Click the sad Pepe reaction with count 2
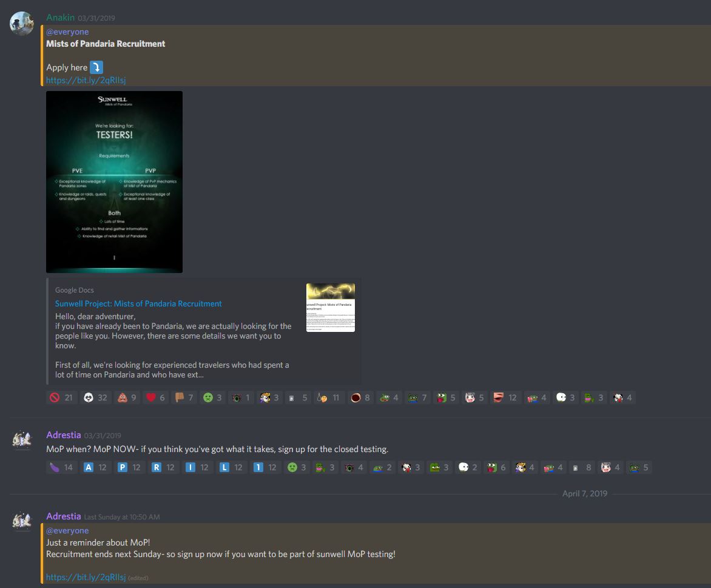Viewport: 711px width, 588px height. pos(383,467)
